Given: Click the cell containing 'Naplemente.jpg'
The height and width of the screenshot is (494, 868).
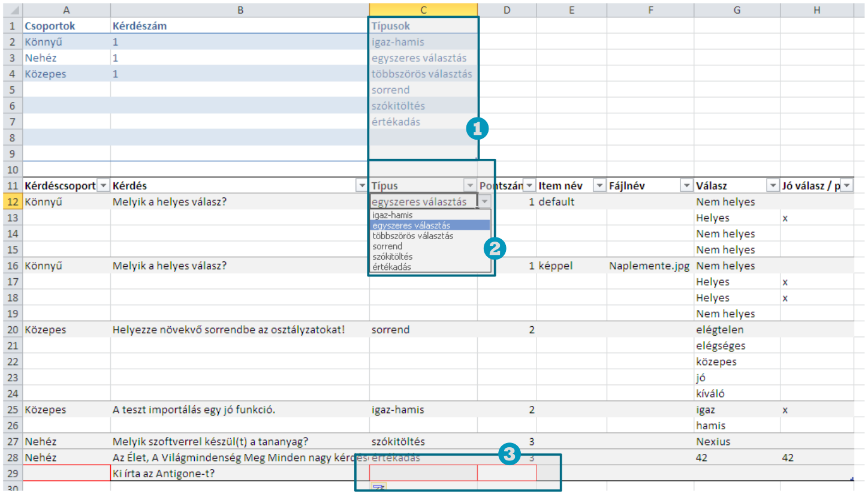Looking at the screenshot, I should pyautogui.click(x=650, y=266).
